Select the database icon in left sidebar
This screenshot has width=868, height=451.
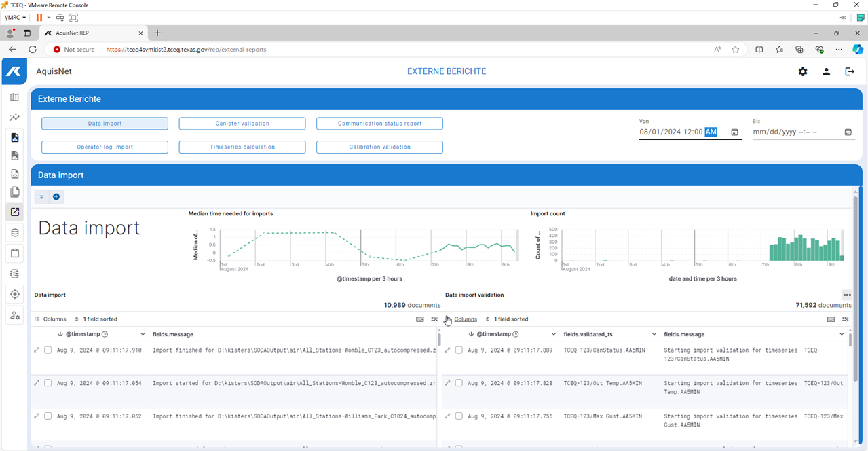click(14, 233)
